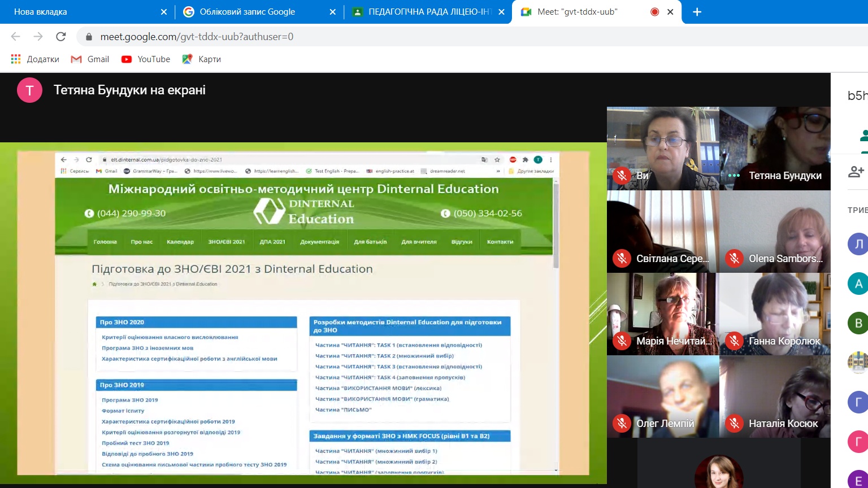Open Відгуки menu item
Image resolution: width=868 pixels, height=488 pixels.
click(x=462, y=242)
